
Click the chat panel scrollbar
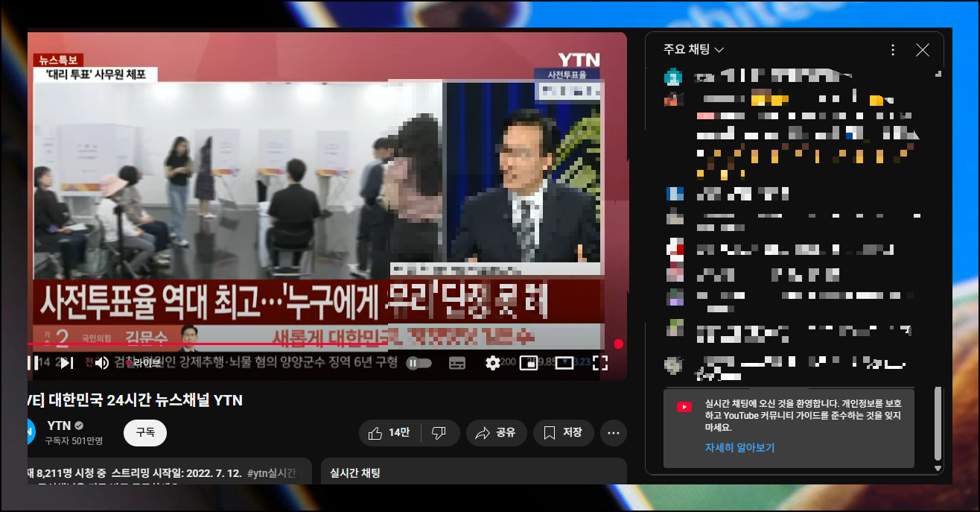click(x=938, y=423)
